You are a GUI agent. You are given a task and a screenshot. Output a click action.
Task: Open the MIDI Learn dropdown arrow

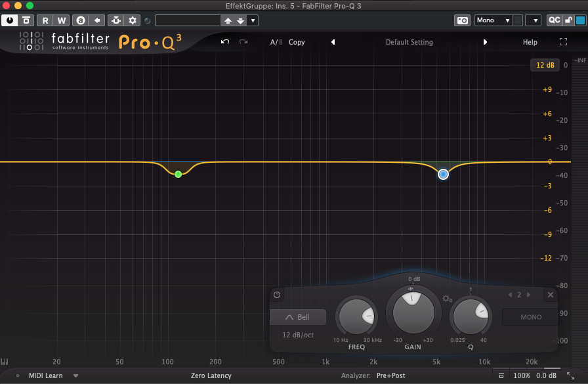click(x=75, y=375)
